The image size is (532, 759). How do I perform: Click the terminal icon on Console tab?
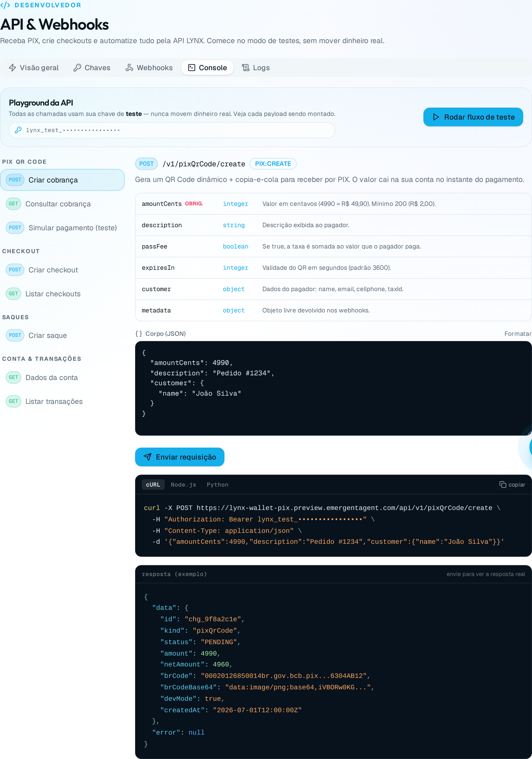pos(192,68)
